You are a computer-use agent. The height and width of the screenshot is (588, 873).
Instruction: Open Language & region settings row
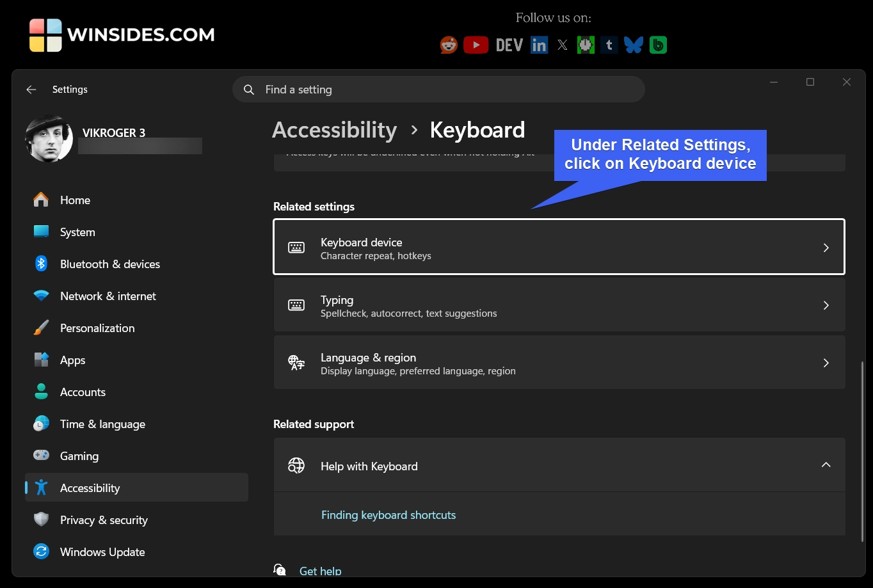click(x=559, y=363)
